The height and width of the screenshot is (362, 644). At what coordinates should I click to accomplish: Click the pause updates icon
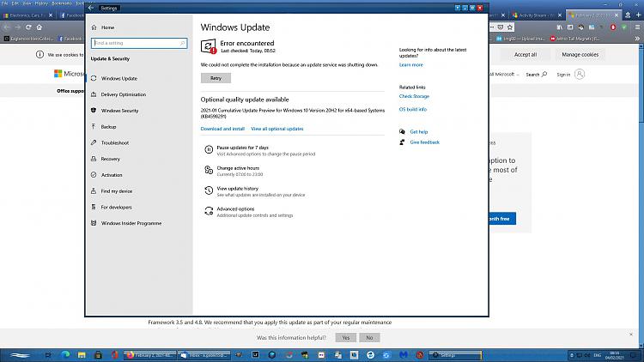(209, 150)
